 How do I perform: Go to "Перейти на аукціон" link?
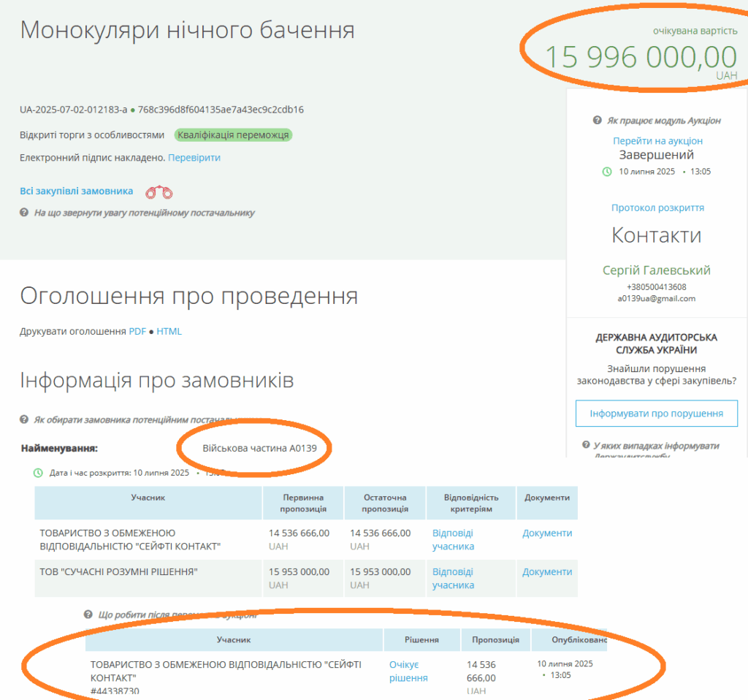(x=657, y=141)
